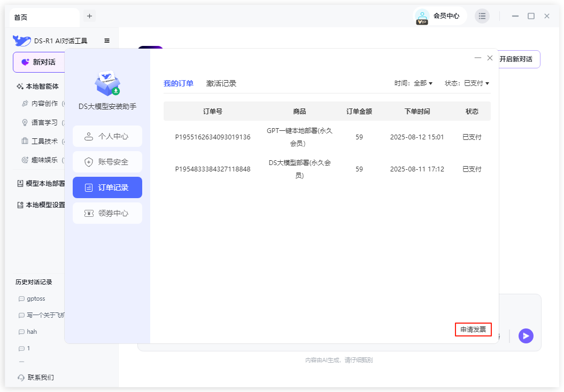
Task: Open 模型本地部署 in sidebar
Action: [x=41, y=184]
